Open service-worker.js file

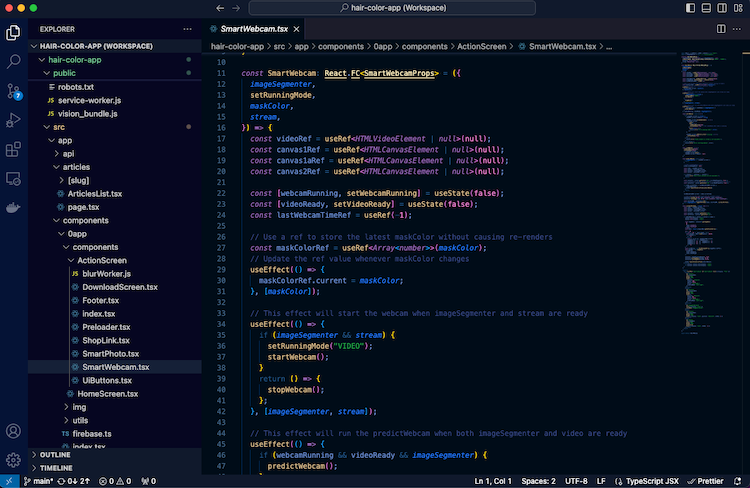(x=115, y=100)
